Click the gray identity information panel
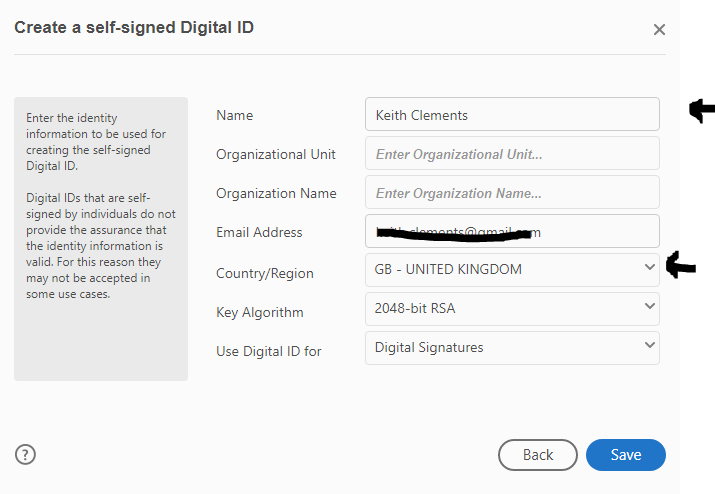Viewport: 715px width, 494px height. click(101, 239)
